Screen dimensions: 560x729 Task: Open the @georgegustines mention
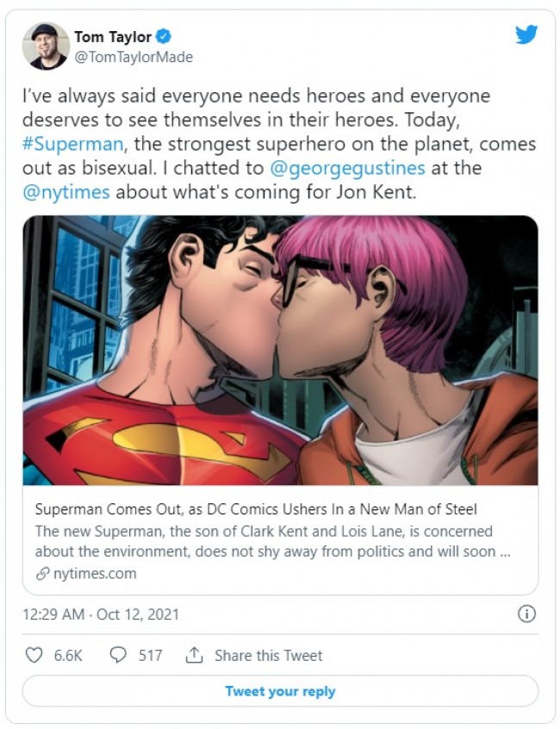(x=347, y=168)
